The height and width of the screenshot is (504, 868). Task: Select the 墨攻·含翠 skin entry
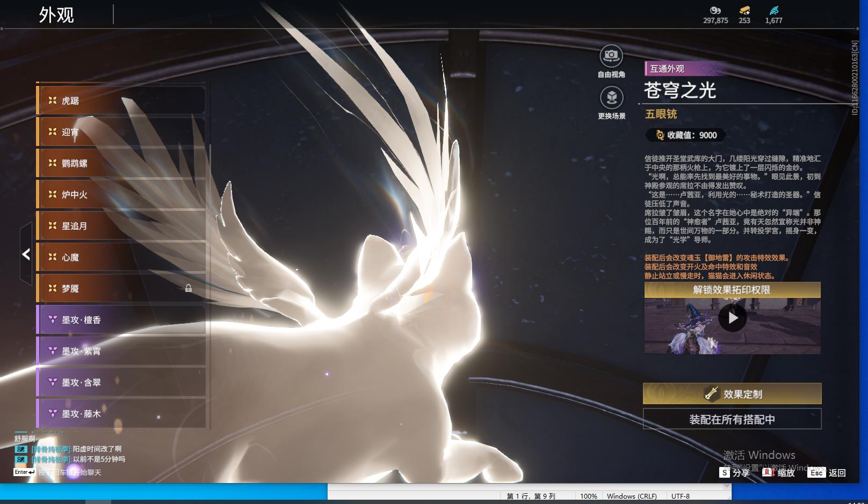click(x=121, y=383)
